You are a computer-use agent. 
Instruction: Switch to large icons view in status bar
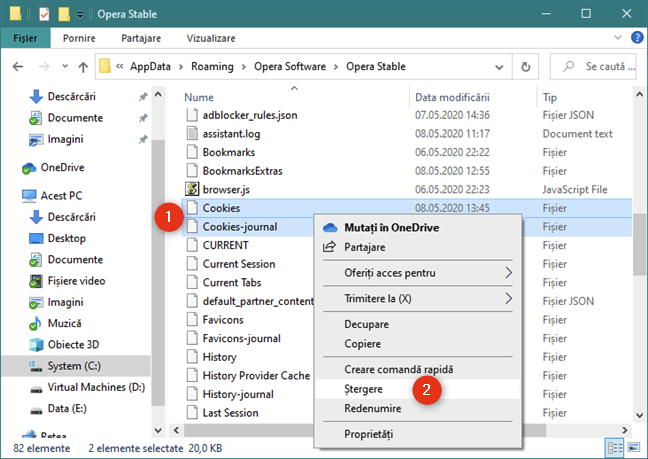(632, 446)
